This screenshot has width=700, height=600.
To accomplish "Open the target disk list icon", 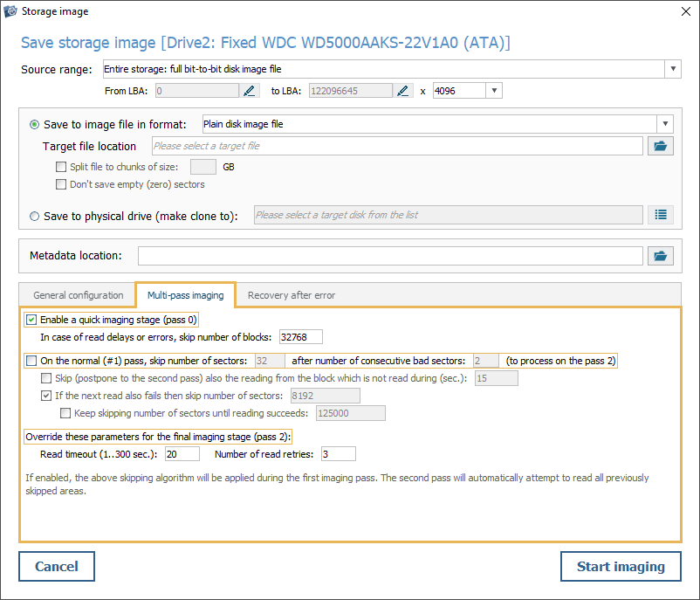I will click(x=661, y=214).
